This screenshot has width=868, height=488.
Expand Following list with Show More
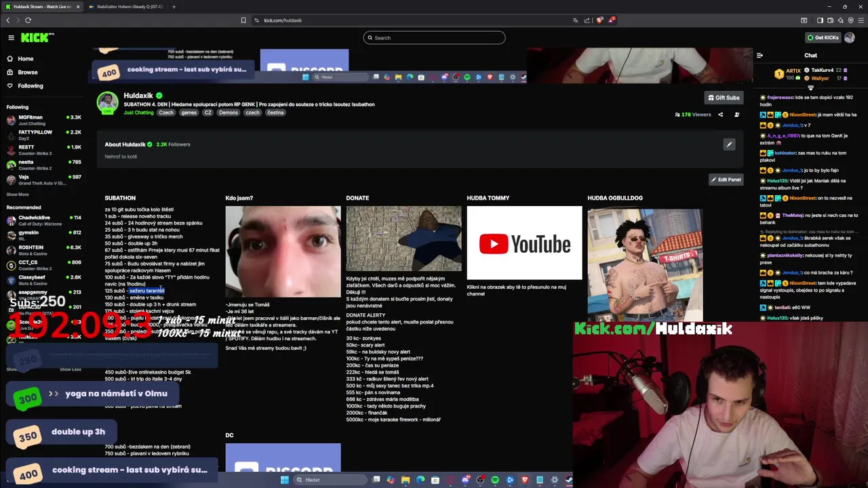(x=18, y=195)
